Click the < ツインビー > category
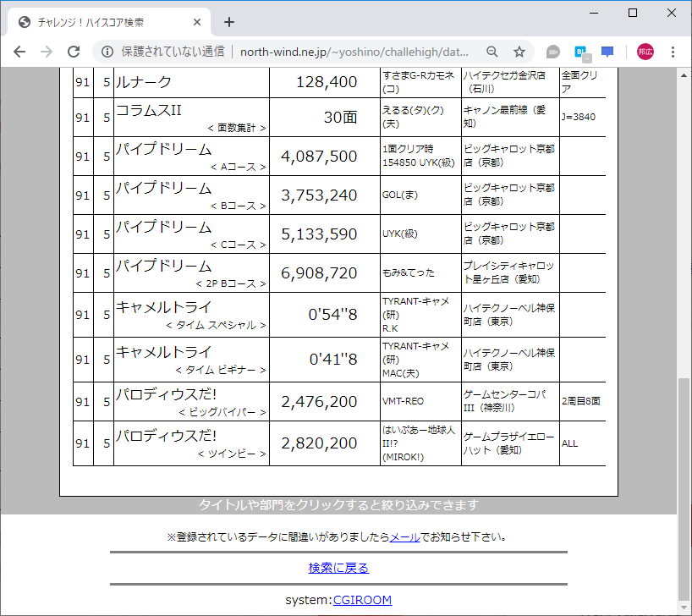Image resolution: width=692 pixels, height=616 pixels. point(232,454)
